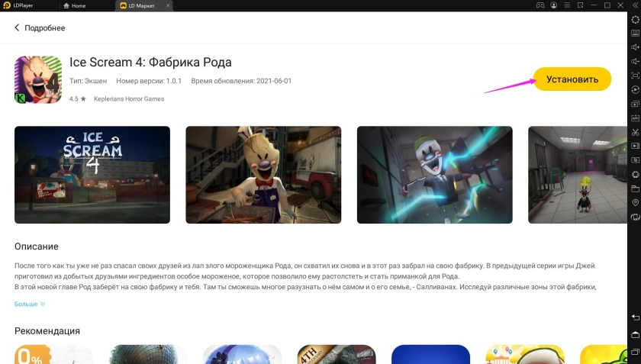Collapse the right sidebar with double chevron
The height and width of the screenshot is (364, 641).
point(635,5)
